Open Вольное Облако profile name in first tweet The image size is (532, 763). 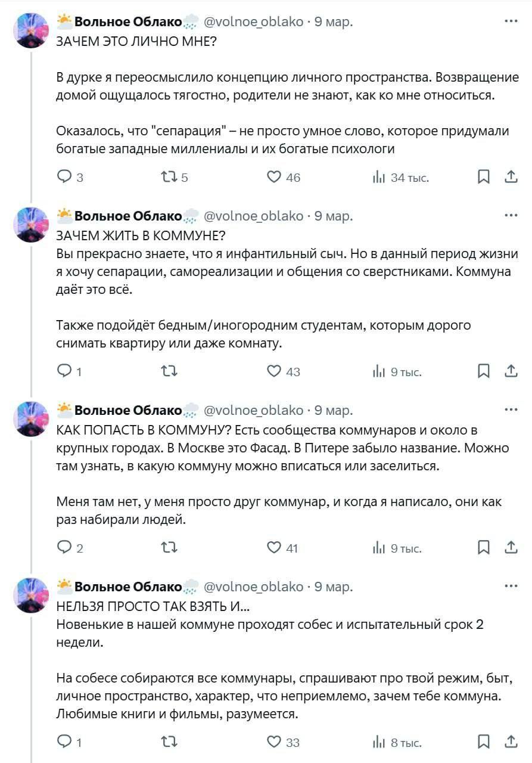[127, 22]
